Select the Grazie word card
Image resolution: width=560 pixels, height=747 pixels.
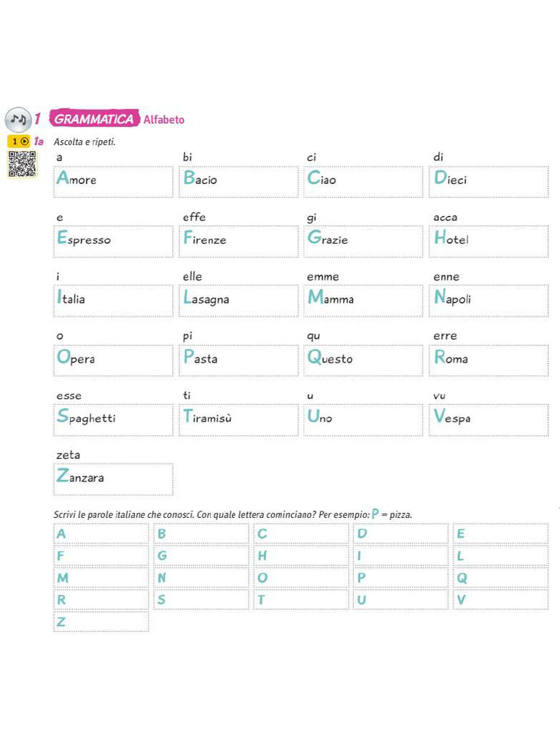364,241
